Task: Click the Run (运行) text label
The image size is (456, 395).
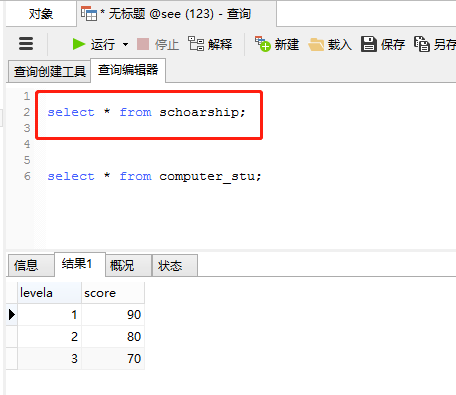Action: click(103, 44)
